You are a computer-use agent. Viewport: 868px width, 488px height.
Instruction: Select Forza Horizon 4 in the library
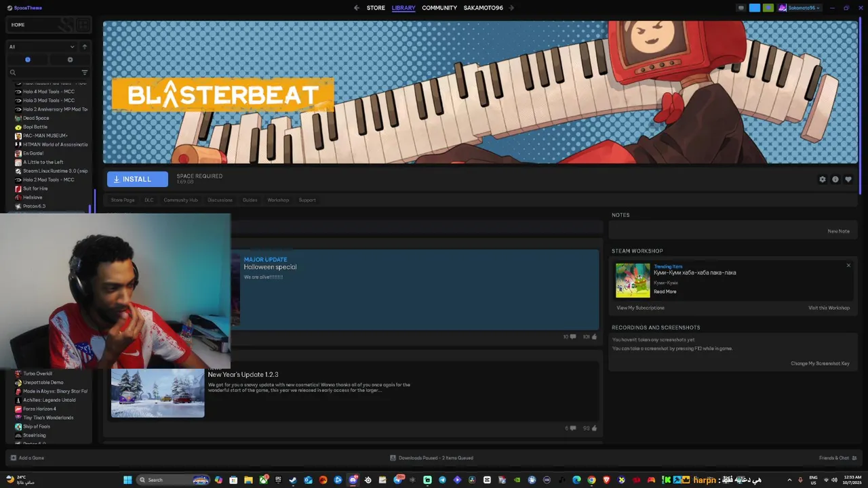coord(39,409)
